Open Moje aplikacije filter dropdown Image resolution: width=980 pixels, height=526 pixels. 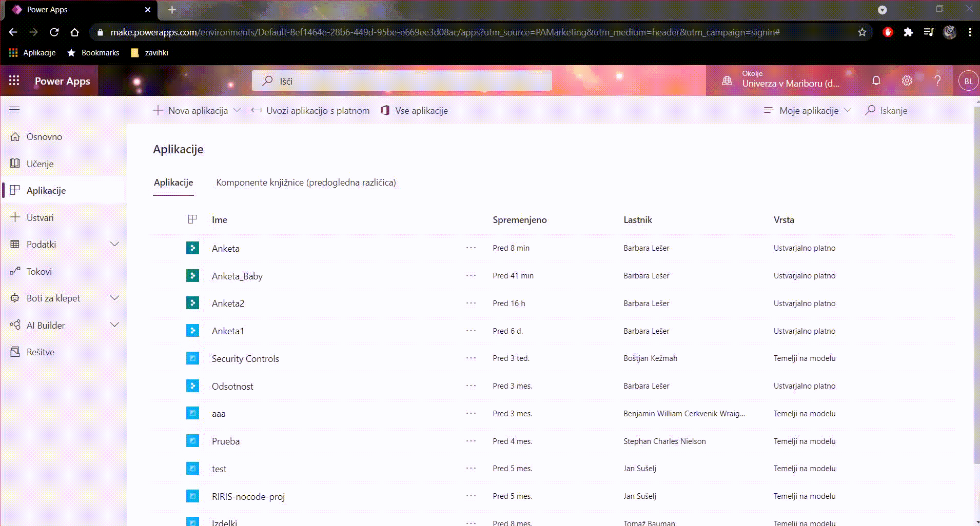click(x=808, y=110)
